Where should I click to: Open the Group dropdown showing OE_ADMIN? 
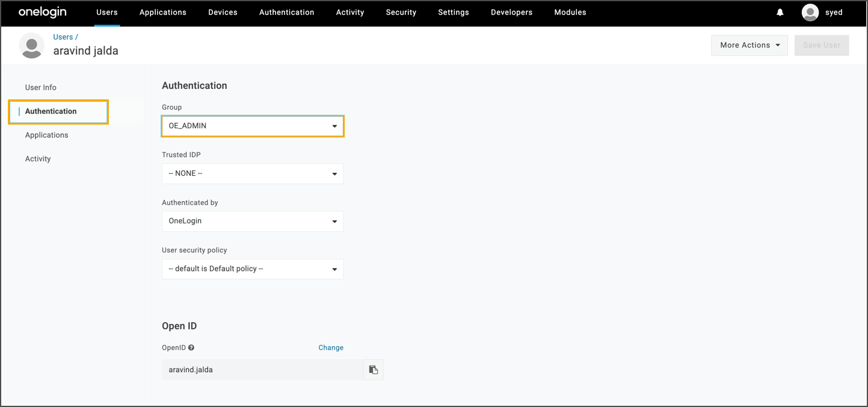click(x=253, y=126)
